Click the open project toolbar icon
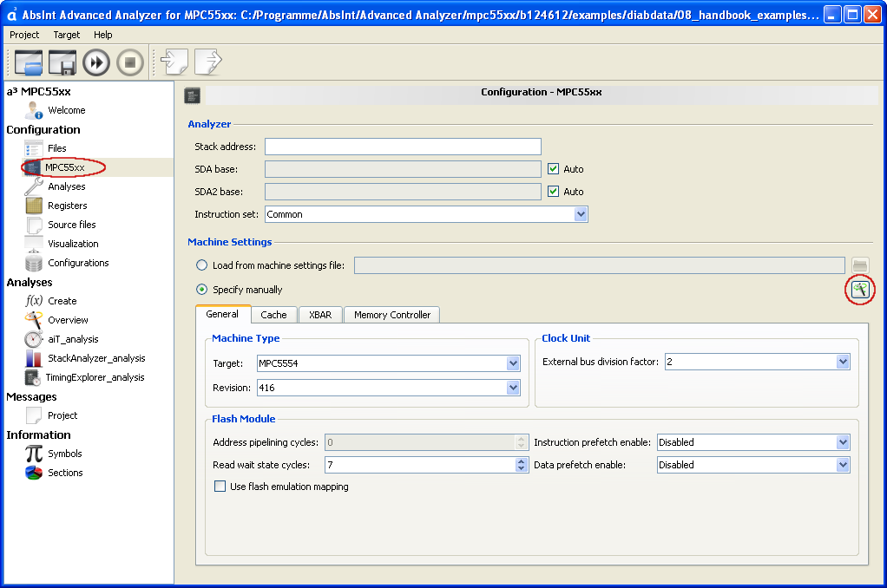This screenshot has width=887, height=588. tap(29, 62)
